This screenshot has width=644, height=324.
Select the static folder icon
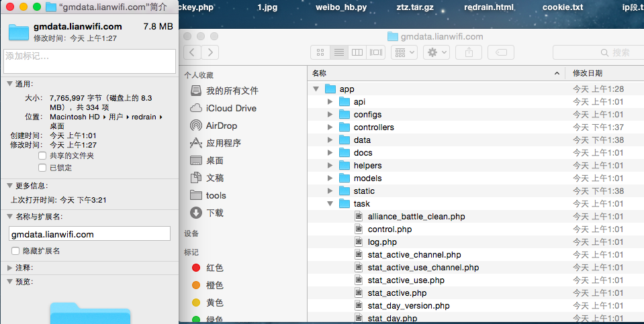click(x=344, y=191)
